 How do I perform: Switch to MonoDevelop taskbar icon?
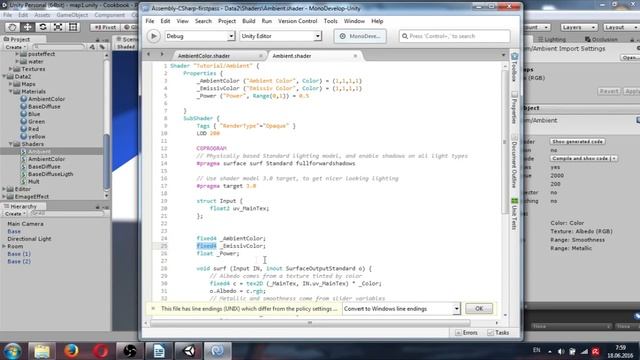click(x=218, y=351)
